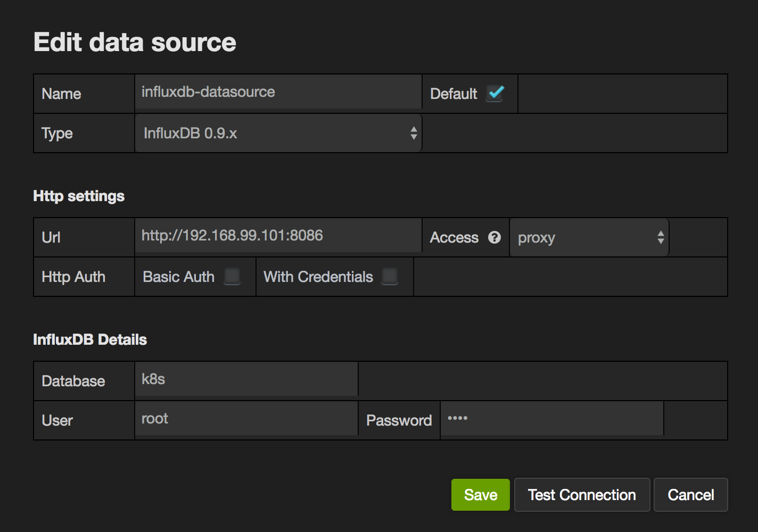Viewport: 758px width, 532px height.
Task: Cancel editing the data source
Action: tap(691, 495)
